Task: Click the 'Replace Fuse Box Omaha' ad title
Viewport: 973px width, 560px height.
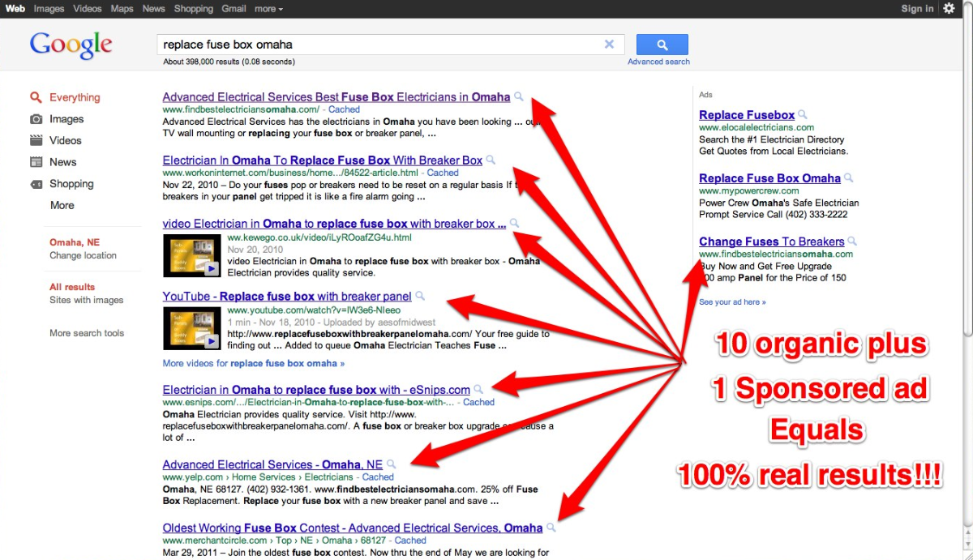Action: (769, 178)
